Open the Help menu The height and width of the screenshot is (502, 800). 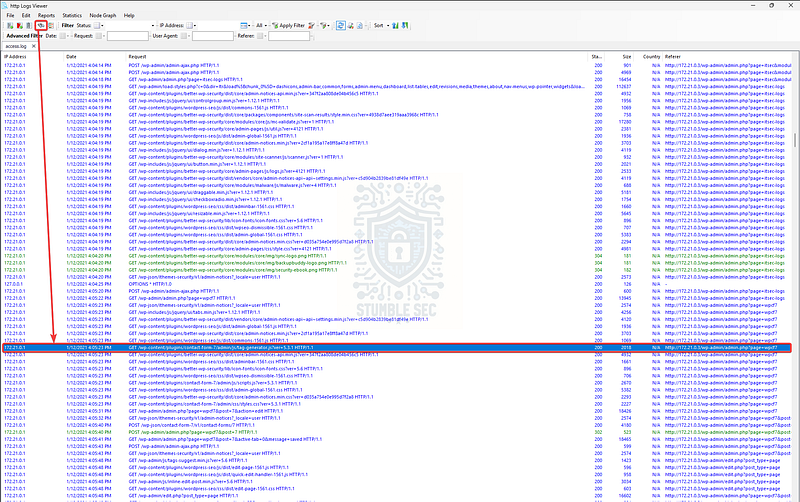[129, 15]
